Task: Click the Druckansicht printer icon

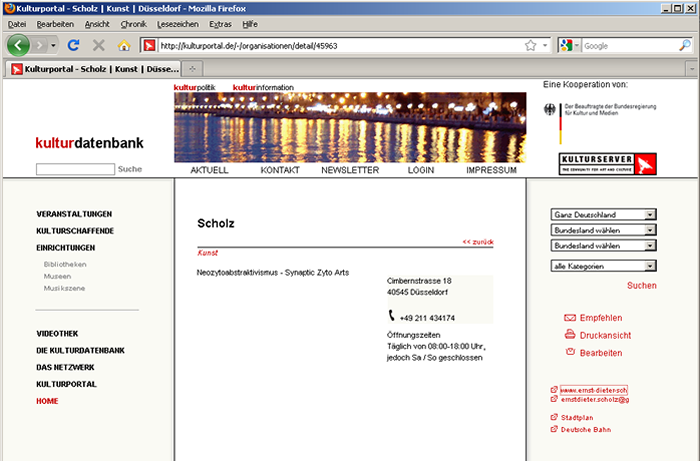Action: click(570, 335)
